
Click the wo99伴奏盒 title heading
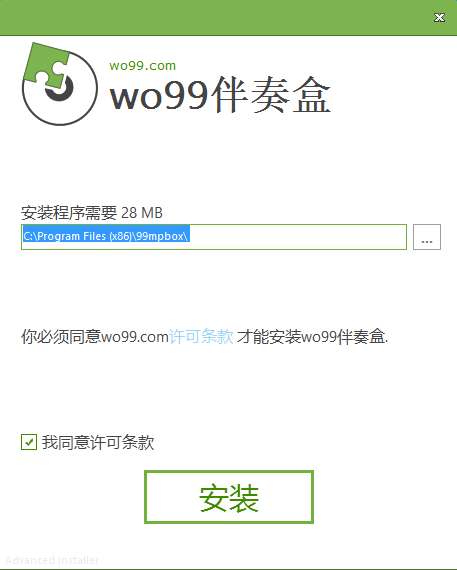[x=220, y=95]
